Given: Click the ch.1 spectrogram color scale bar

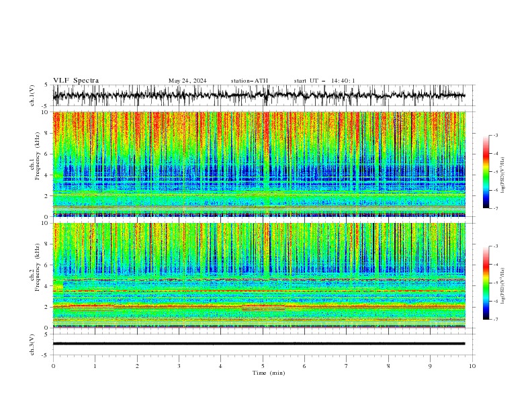Looking at the screenshot, I should pyautogui.click(x=486, y=172).
